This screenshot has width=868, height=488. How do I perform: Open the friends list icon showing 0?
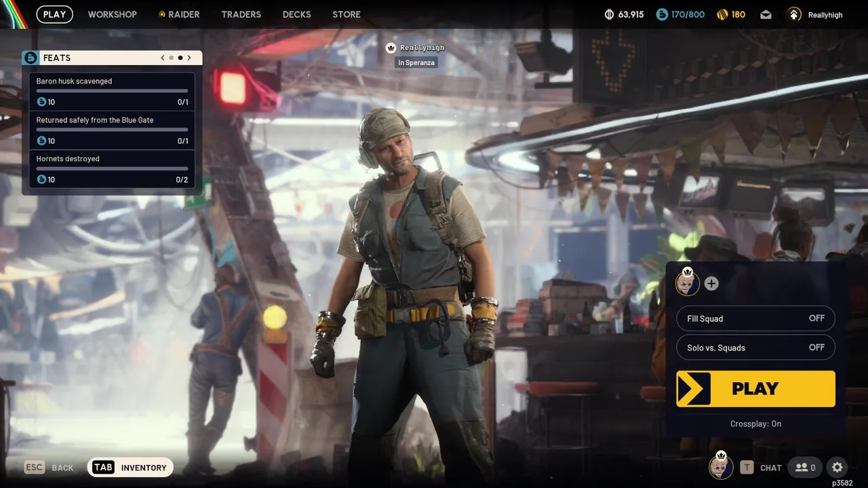pos(806,468)
